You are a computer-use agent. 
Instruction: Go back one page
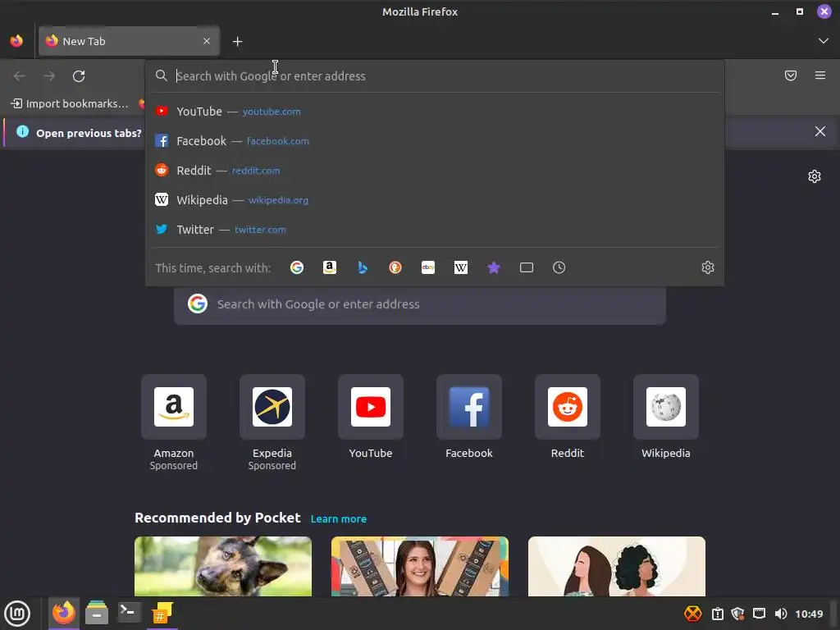coord(20,76)
